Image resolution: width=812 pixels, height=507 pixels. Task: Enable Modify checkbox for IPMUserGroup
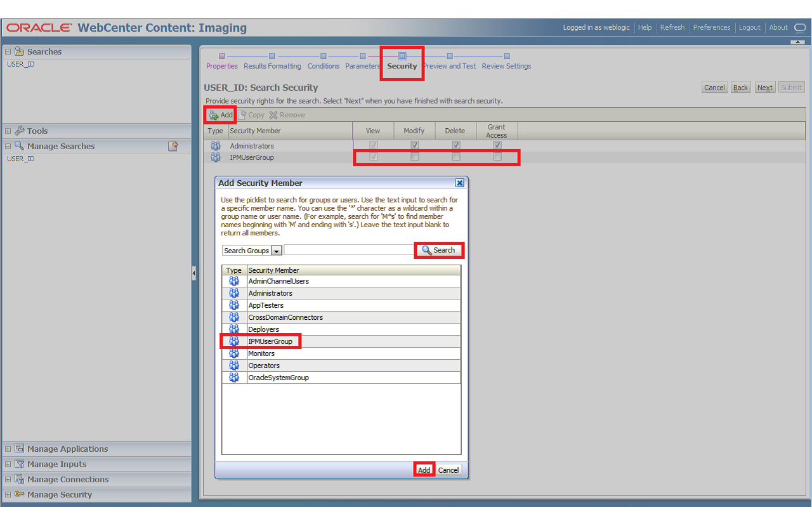[415, 157]
